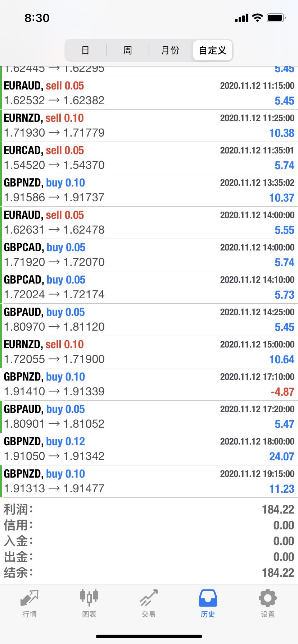Tap the clock time 8:30

click(37, 18)
